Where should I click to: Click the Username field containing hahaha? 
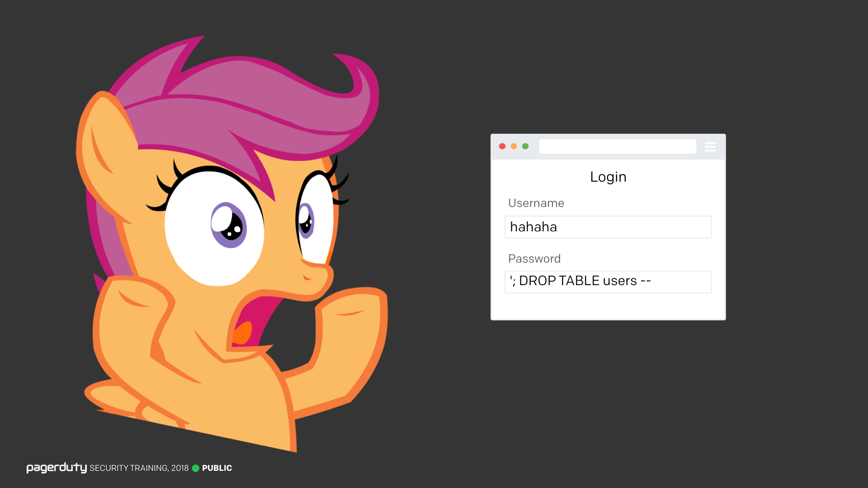[x=608, y=227]
